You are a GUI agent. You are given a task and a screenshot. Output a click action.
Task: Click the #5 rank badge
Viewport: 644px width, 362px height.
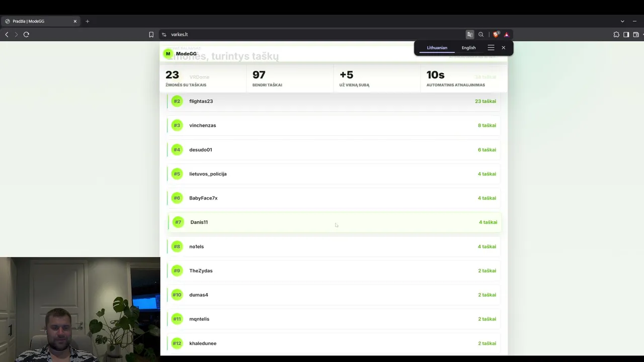click(x=177, y=174)
